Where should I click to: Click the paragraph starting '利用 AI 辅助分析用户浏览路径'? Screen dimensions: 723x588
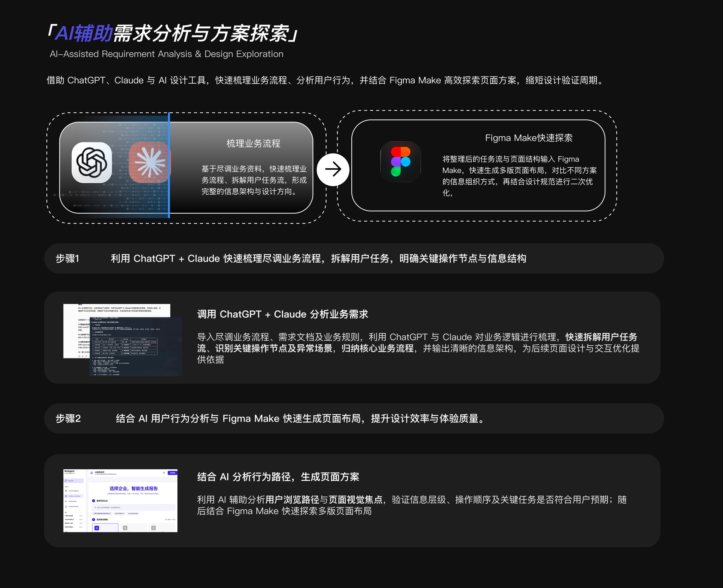412,505
